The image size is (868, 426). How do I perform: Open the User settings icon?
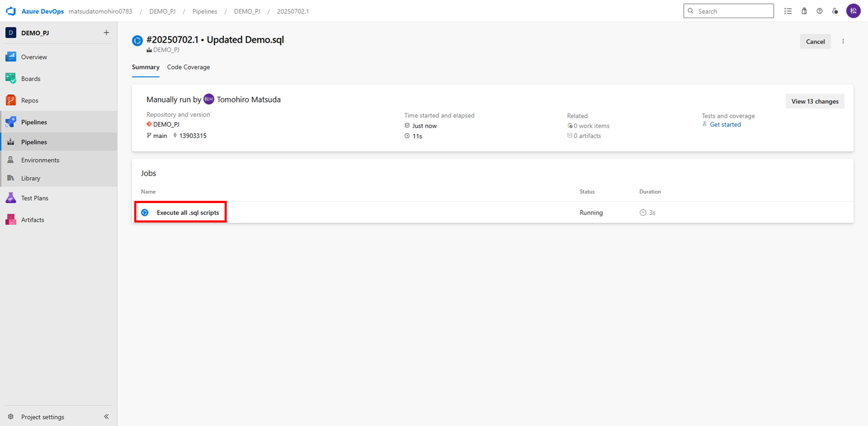coord(835,11)
